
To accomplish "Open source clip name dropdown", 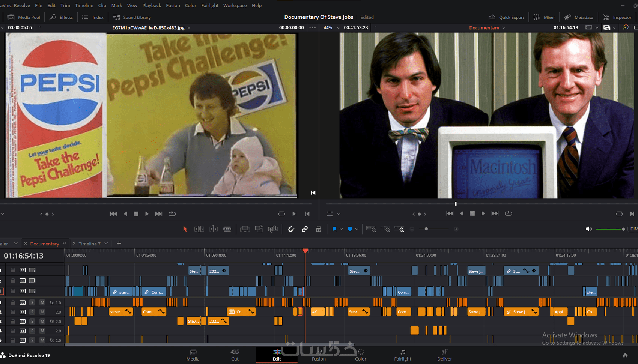I will point(189,28).
